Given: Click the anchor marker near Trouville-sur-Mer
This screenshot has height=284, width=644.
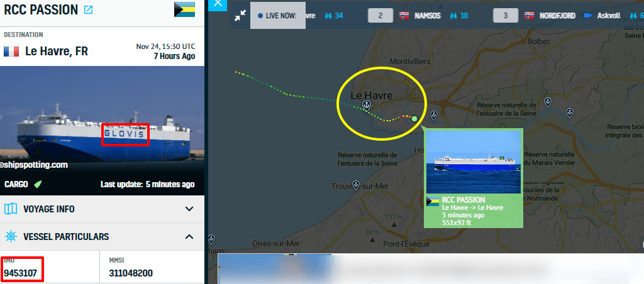Looking at the screenshot, I should [x=356, y=184].
